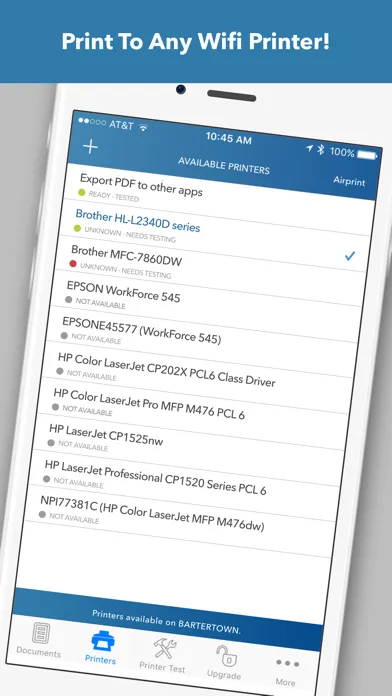Viewport: 392px width, 696px height.
Task: Tap green status dot under Brother HL-L2340D
Action: 77,228
